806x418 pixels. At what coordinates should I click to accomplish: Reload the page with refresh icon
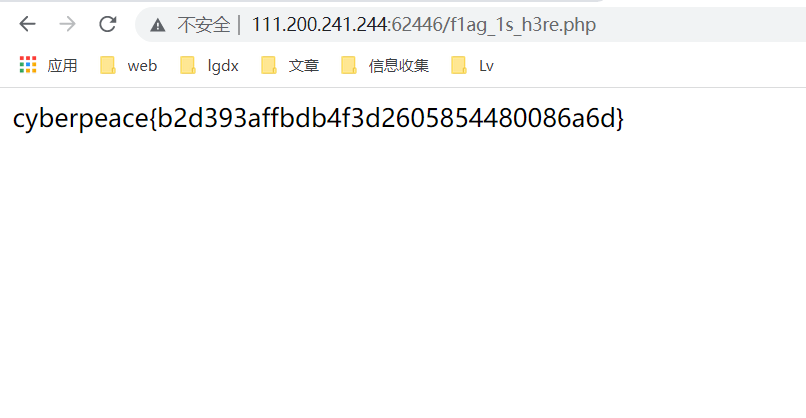click(107, 24)
